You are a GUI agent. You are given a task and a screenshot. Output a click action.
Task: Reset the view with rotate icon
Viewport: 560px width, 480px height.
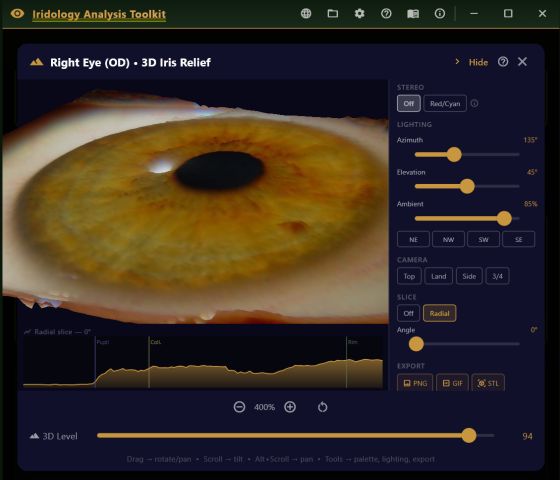coord(322,407)
